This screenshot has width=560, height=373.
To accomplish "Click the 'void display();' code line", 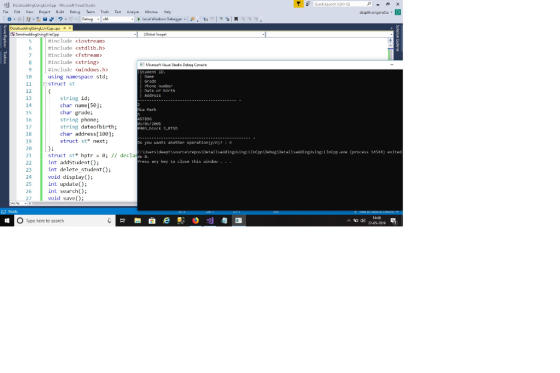I will tap(70, 177).
